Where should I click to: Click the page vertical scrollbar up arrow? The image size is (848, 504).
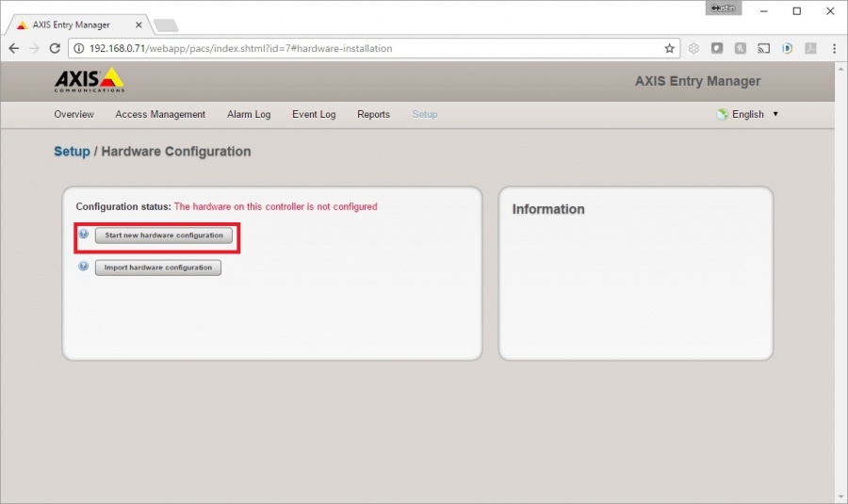[840, 69]
